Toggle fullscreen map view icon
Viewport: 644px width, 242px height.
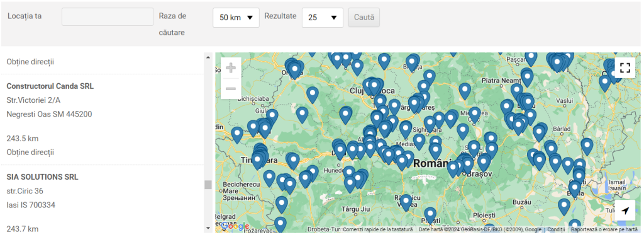click(625, 68)
